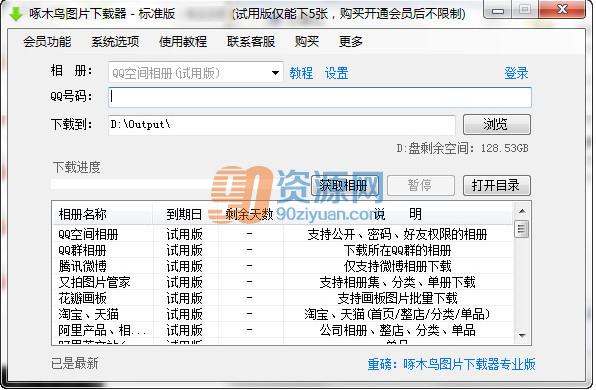Open the 啄木鸟图片下载器专业版 link
596x390 pixels.
point(469,364)
